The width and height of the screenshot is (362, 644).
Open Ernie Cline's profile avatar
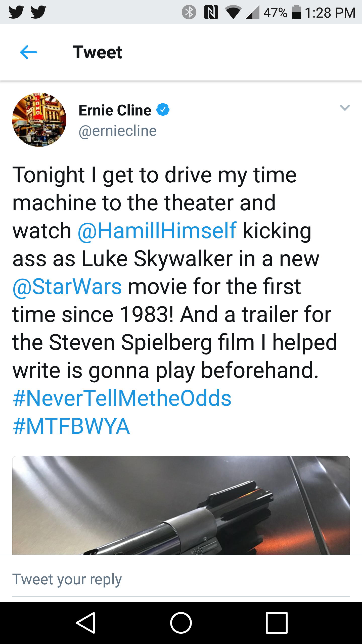[39, 120]
